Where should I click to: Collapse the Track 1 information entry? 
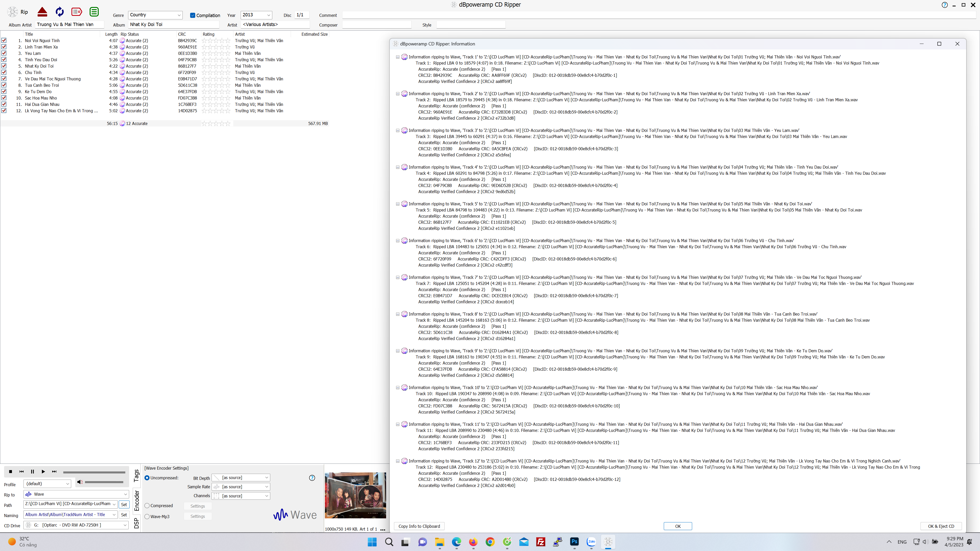(398, 57)
